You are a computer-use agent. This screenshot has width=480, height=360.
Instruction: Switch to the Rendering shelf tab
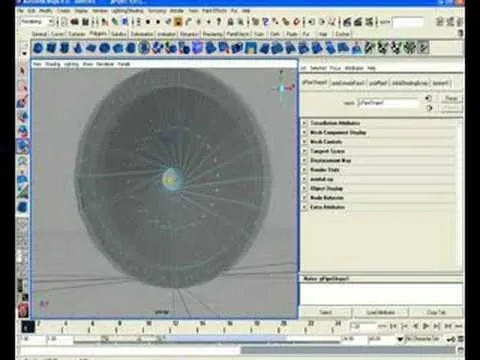coord(212,34)
